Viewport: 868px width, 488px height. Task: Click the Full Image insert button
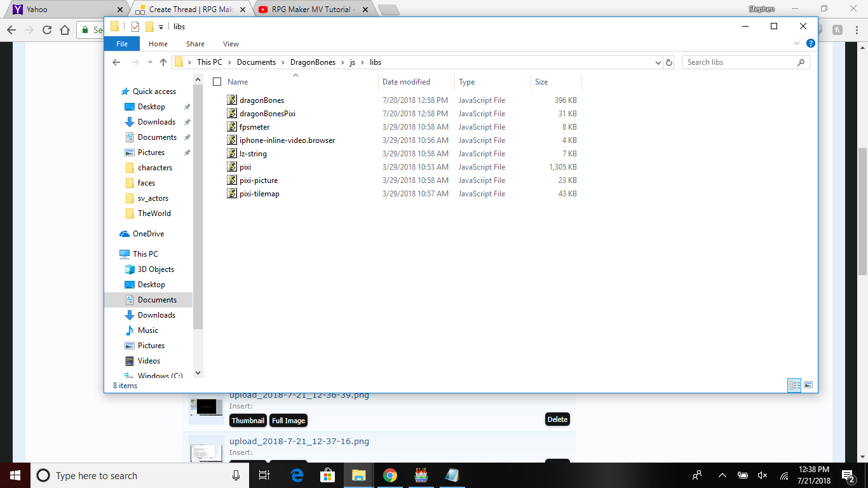point(288,421)
